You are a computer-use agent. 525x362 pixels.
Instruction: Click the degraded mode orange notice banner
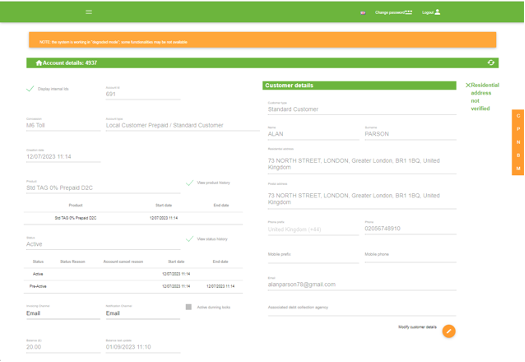[262, 40]
